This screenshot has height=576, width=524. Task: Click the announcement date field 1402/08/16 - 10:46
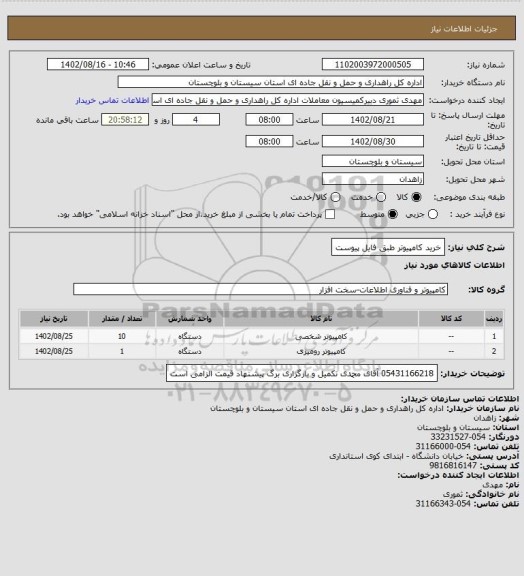point(98,64)
